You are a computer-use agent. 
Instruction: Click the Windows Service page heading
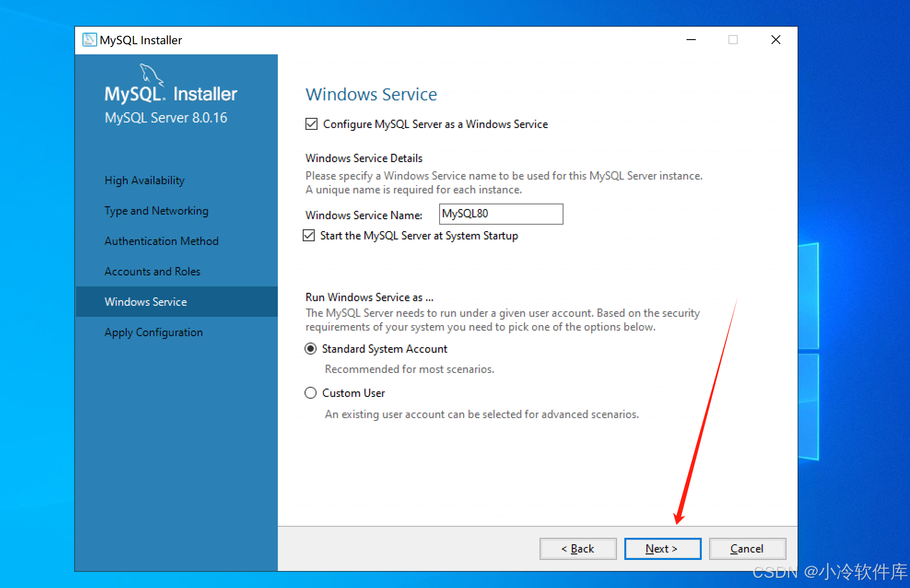click(x=371, y=94)
